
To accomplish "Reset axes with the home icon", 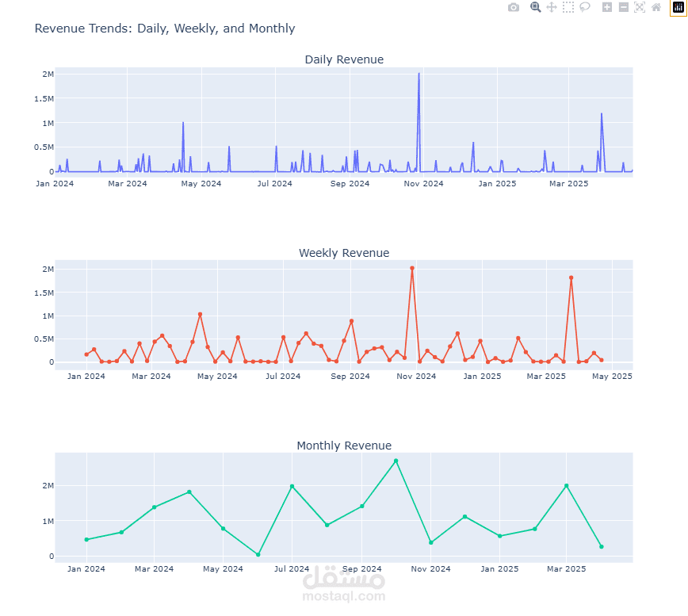I will 655,7.
